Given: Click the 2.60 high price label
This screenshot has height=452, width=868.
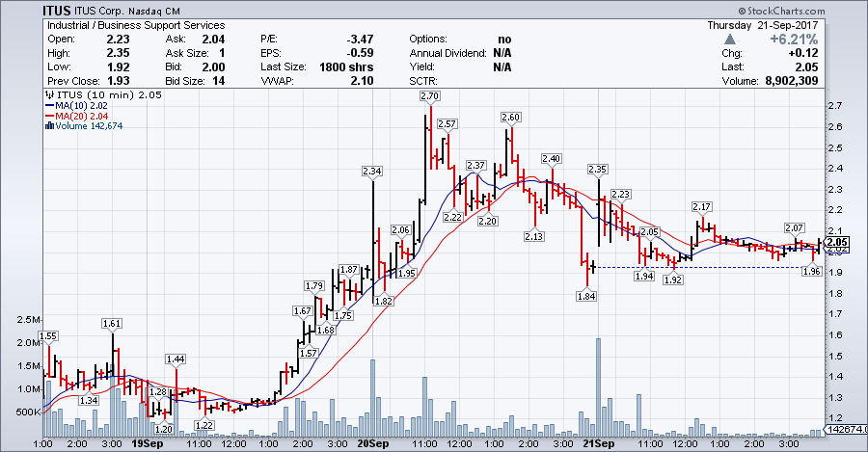Looking at the screenshot, I should 511,117.
